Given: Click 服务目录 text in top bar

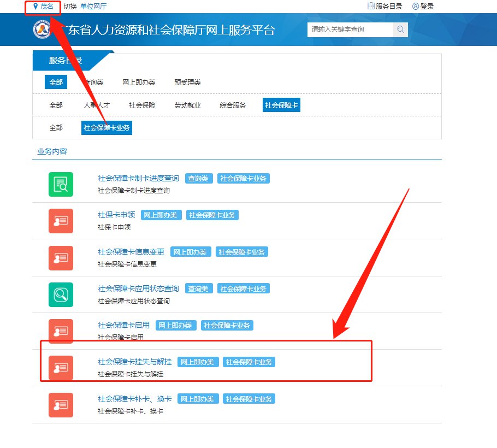Looking at the screenshot, I should coord(389,7).
